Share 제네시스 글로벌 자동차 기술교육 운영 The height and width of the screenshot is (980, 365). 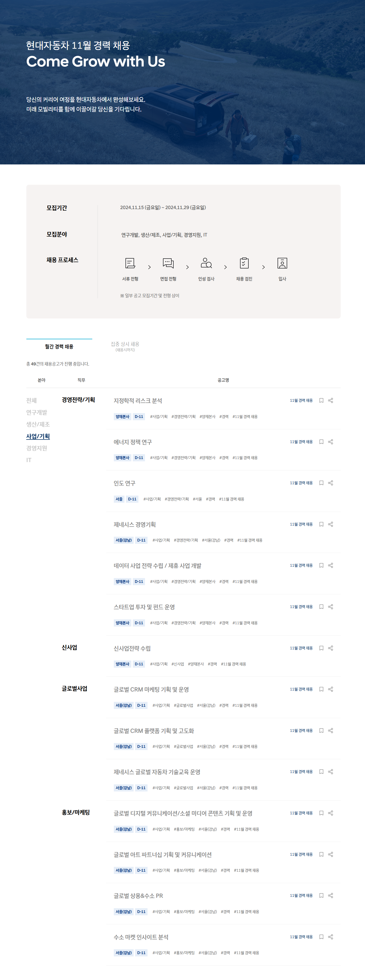click(x=331, y=771)
